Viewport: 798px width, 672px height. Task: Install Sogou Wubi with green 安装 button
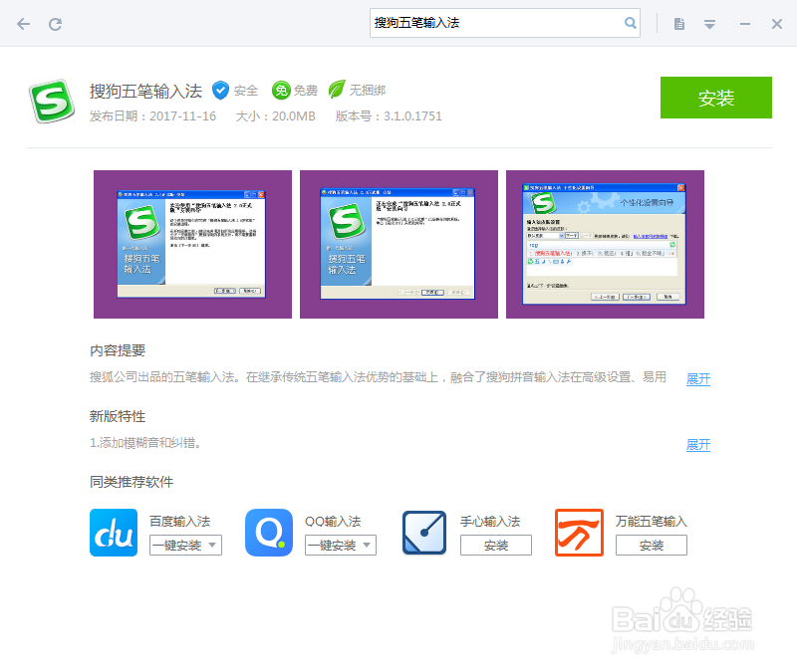click(x=715, y=98)
